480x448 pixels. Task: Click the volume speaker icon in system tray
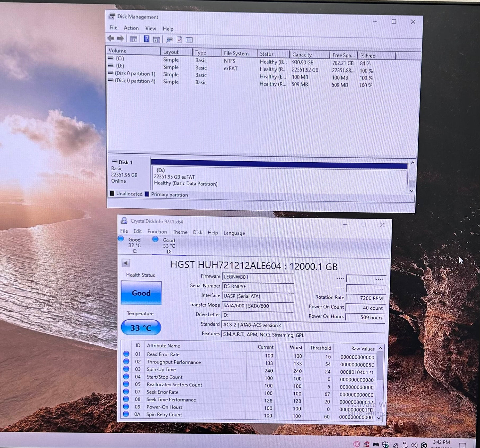414,445
